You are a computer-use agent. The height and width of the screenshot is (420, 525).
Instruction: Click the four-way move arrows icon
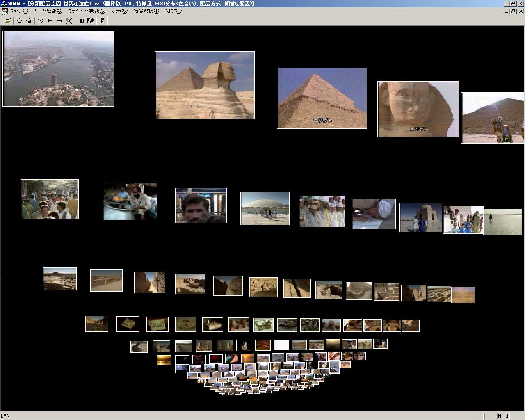pyautogui.click(x=19, y=21)
